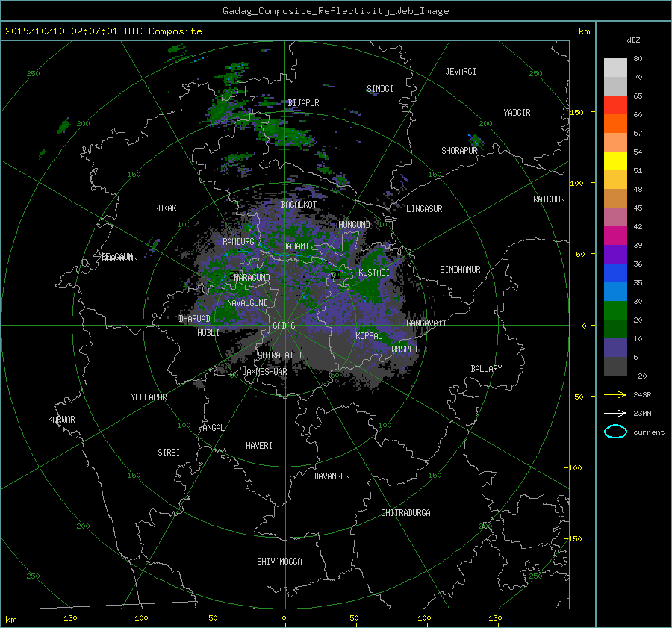Click the BALLARY city label

coord(486,369)
